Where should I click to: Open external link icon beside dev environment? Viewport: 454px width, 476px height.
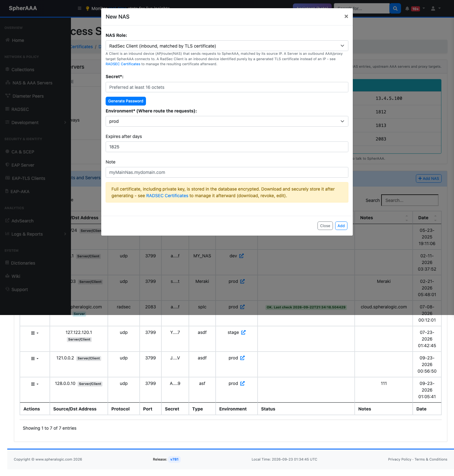point(242,256)
